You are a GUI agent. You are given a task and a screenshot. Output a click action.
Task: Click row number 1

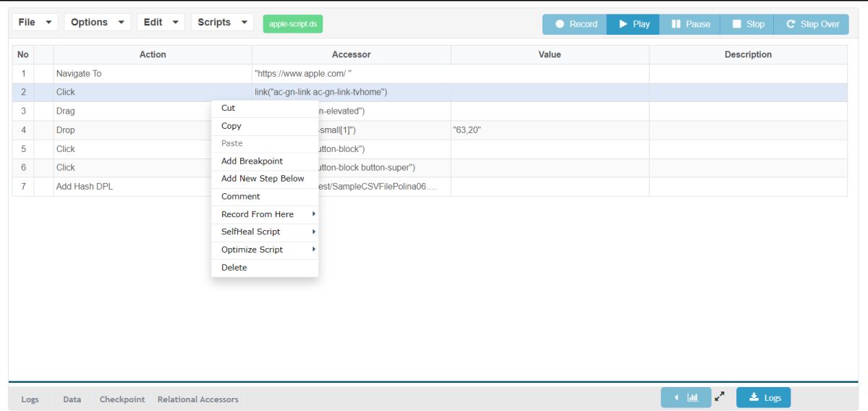click(x=23, y=74)
